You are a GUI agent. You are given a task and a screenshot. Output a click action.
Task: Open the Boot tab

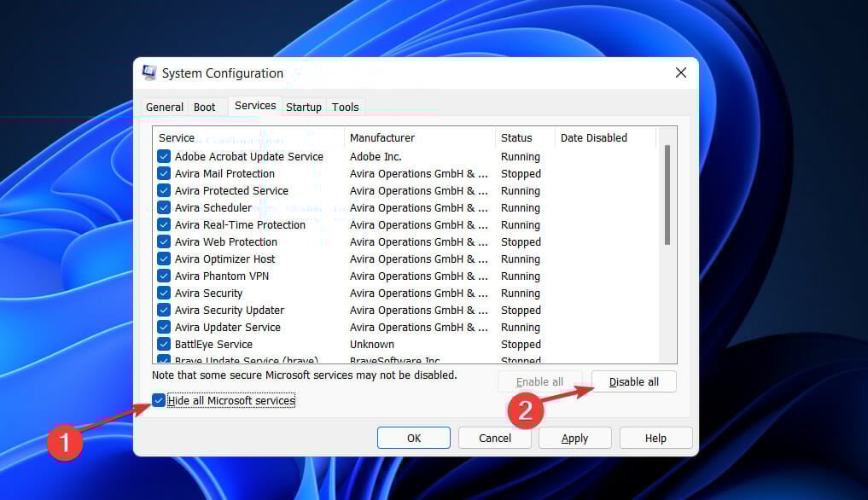click(x=204, y=107)
